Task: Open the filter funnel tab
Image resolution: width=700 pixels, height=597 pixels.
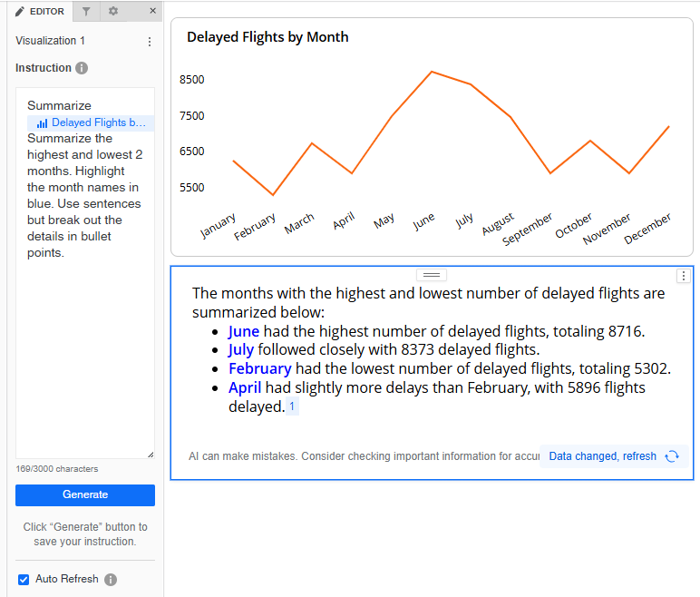Action: (x=86, y=11)
